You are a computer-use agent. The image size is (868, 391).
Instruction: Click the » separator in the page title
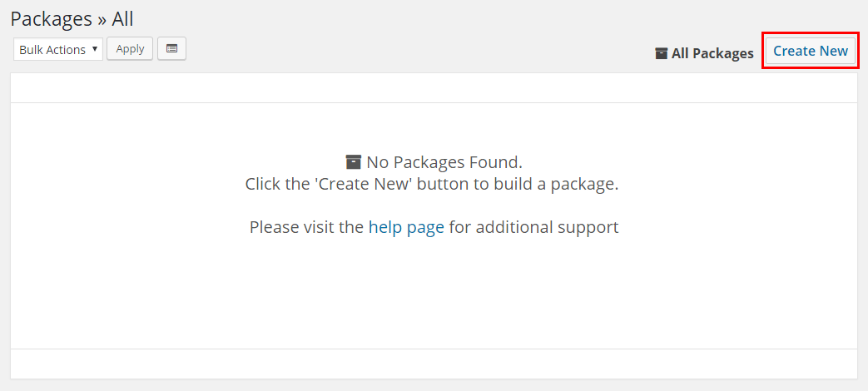(102, 21)
